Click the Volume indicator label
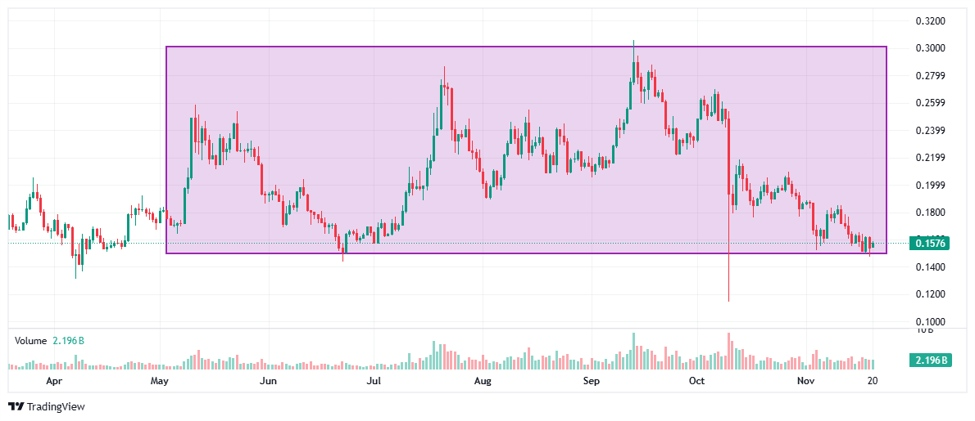Screen dimensions: 975x421 click(x=31, y=341)
